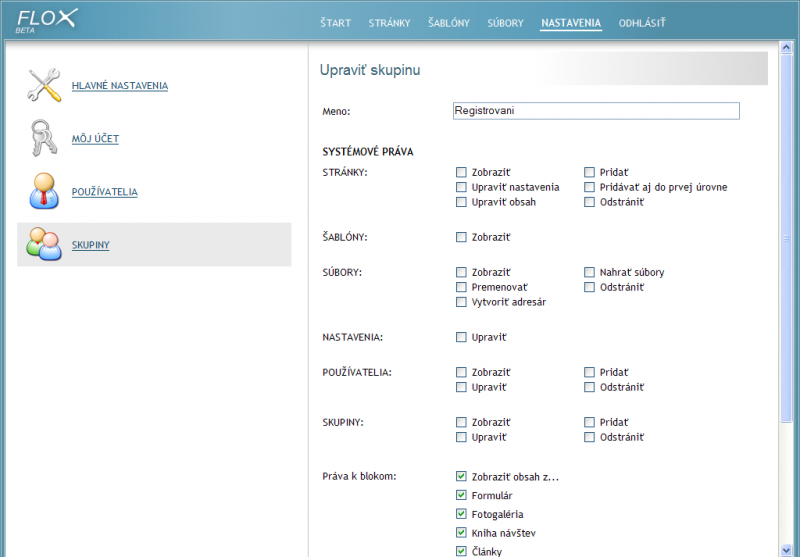Open the Hlavné nastavenia link
The image size is (800, 557).
(x=119, y=86)
